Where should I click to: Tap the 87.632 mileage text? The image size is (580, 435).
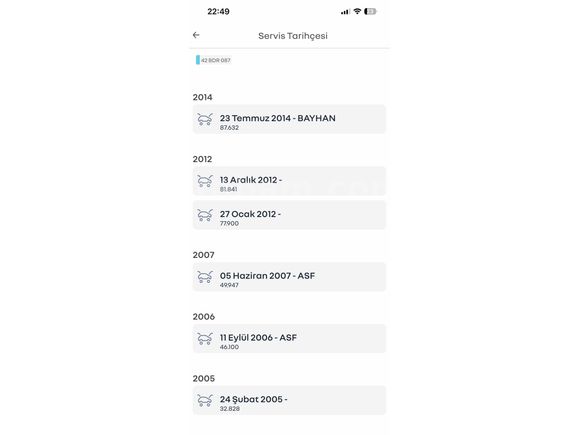pos(229,128)
